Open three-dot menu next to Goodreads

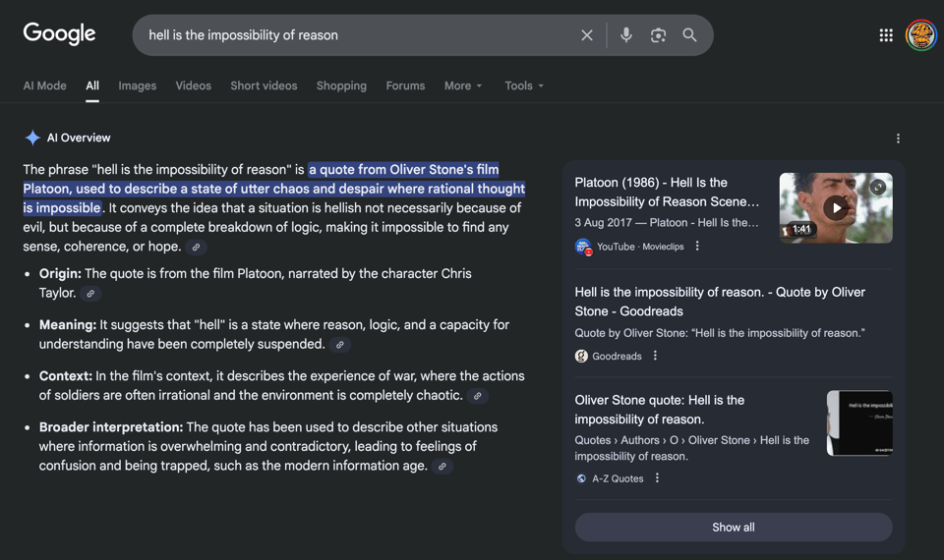click(x=655, y=356)
